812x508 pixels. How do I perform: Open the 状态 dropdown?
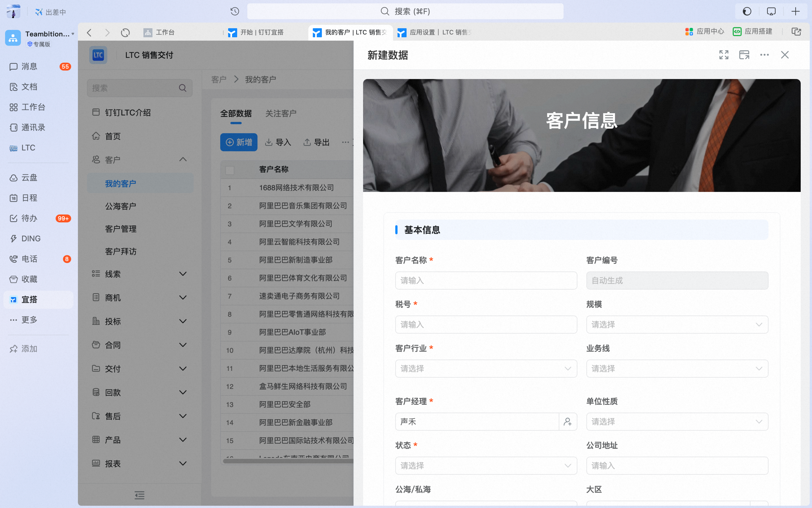pyautogui.click(x=486, y=466)
